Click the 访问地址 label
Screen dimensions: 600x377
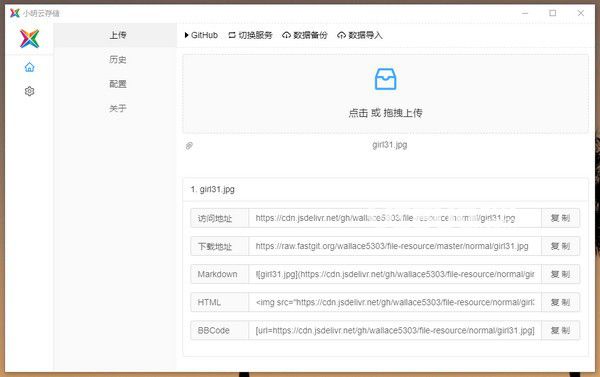(219, 218)
